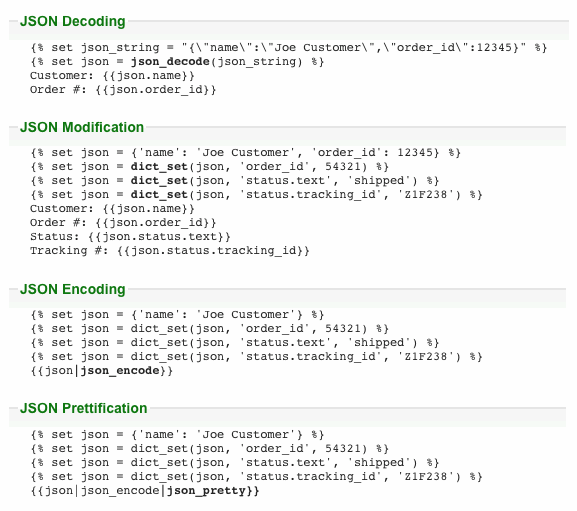Click the first bold dict_set call
The image size is (577, 511).
pyautogui.click(x=159, y=166)
